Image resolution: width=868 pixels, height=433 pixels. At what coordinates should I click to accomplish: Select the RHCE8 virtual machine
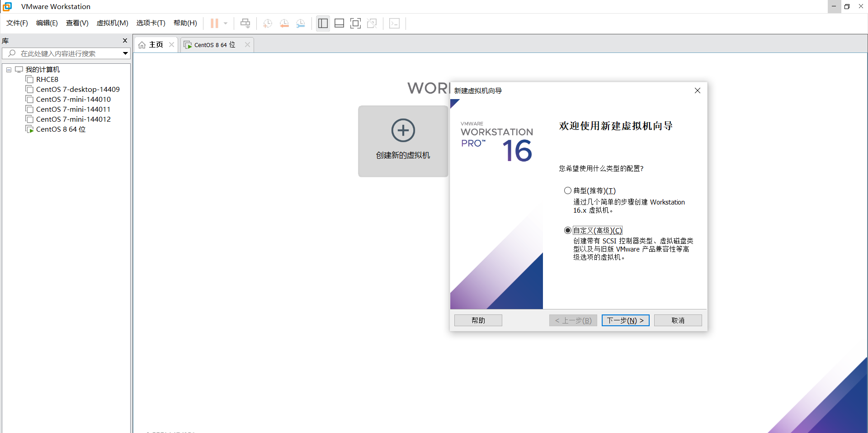[47, 80]
